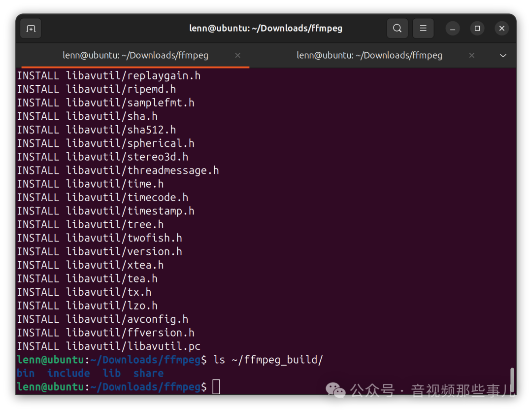Close the first terminal tab
Image resolution: width=532 pixels, height=412 pixels.
[238, 55]
